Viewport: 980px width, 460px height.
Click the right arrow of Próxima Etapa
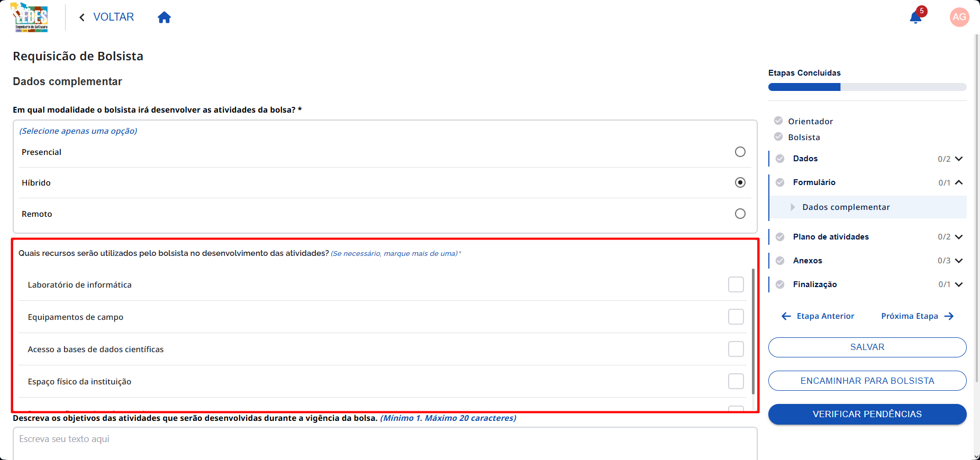pyautogui.click(x=949, y=316)
